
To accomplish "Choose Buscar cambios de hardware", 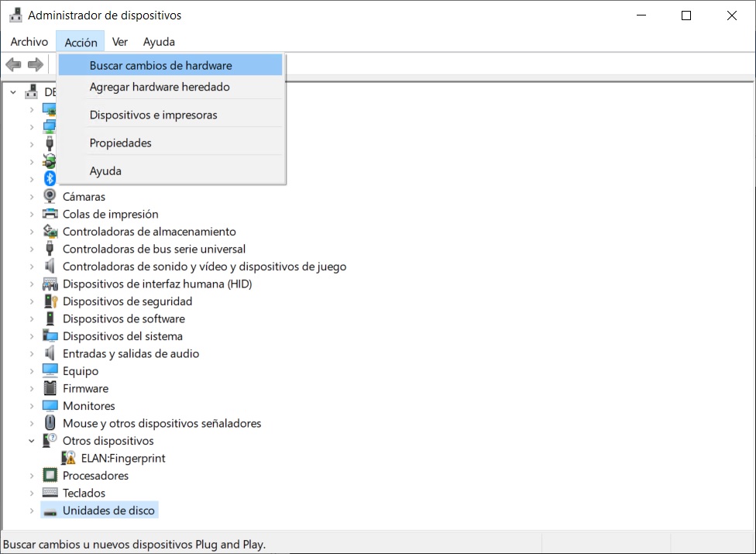I will (170, 65).
